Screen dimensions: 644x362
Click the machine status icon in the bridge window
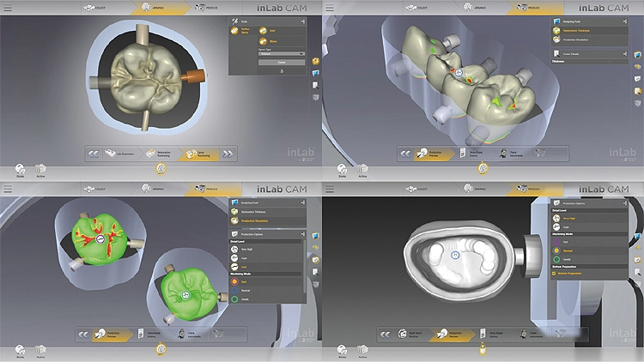click(483, 168)
